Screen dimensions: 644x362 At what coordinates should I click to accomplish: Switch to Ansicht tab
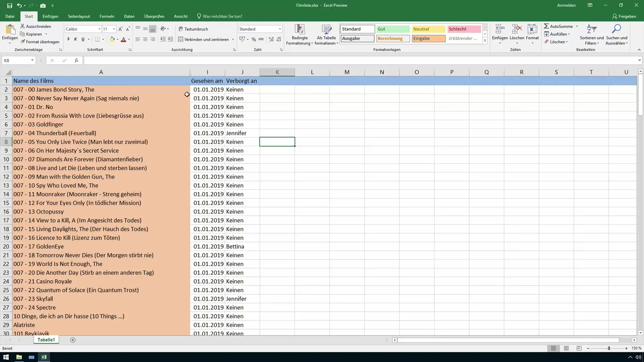coord(181,16)
